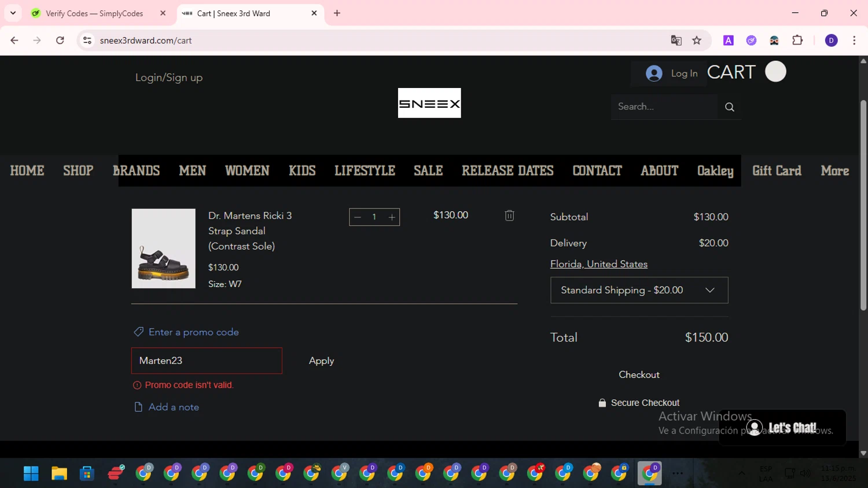868x488 pixels.
Task: Close the Verify Codes SimplyCodes tab
Action: 163,13
